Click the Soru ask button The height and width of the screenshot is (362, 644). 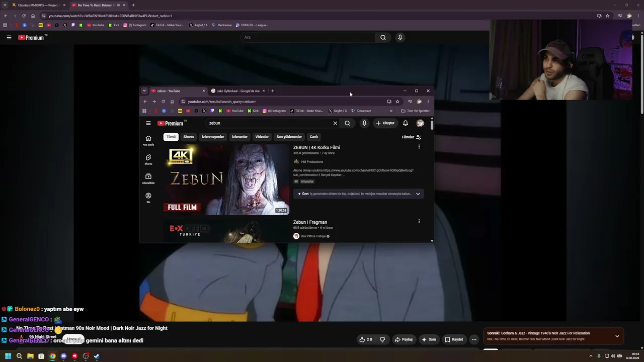pos(429,339)
